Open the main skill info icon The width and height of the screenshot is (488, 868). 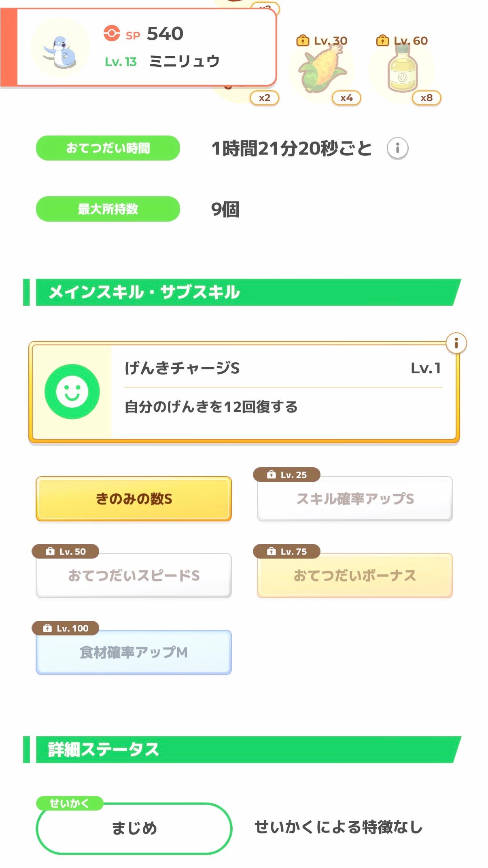456,343
